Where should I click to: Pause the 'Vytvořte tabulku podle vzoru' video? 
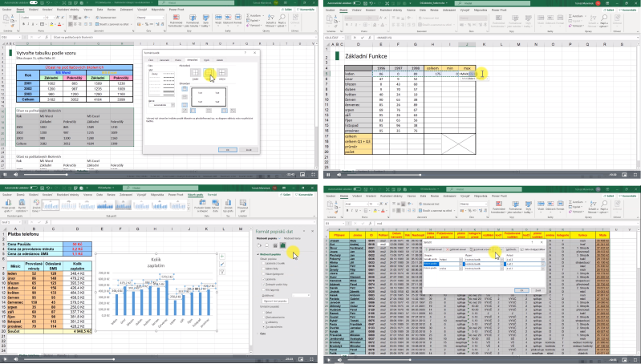(x=5, y=175)
